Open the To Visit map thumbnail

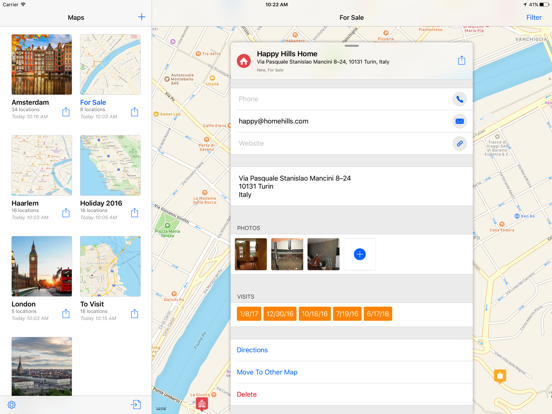pyautogui.click(x=110, y=266)
